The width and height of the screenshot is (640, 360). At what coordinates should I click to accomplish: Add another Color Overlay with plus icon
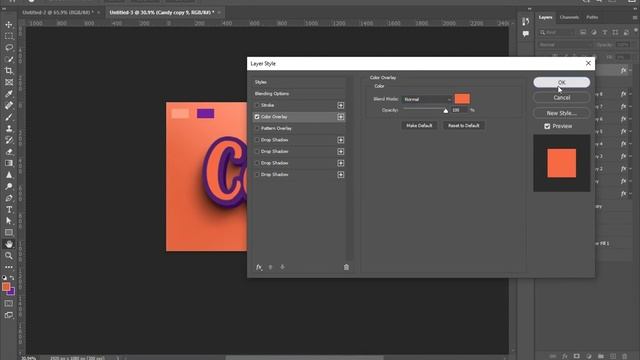coord(340,117)
